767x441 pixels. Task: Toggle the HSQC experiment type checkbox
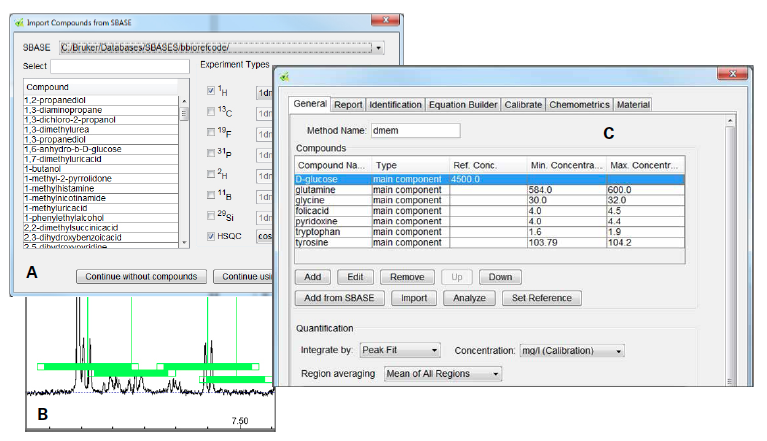[x=211, y=236]
